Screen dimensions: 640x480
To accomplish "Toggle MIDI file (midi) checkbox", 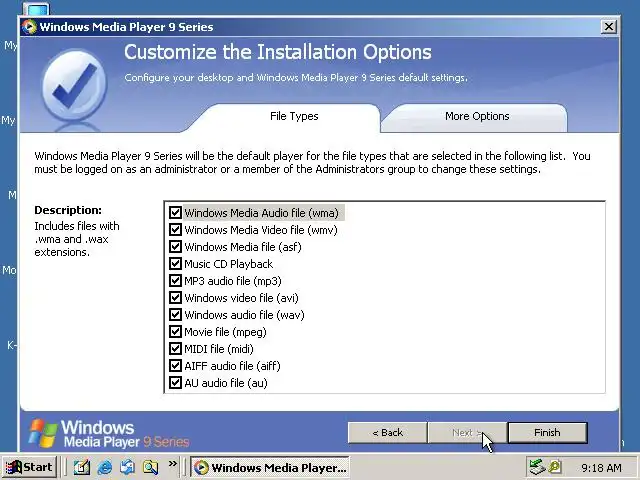I will (175, 349).
